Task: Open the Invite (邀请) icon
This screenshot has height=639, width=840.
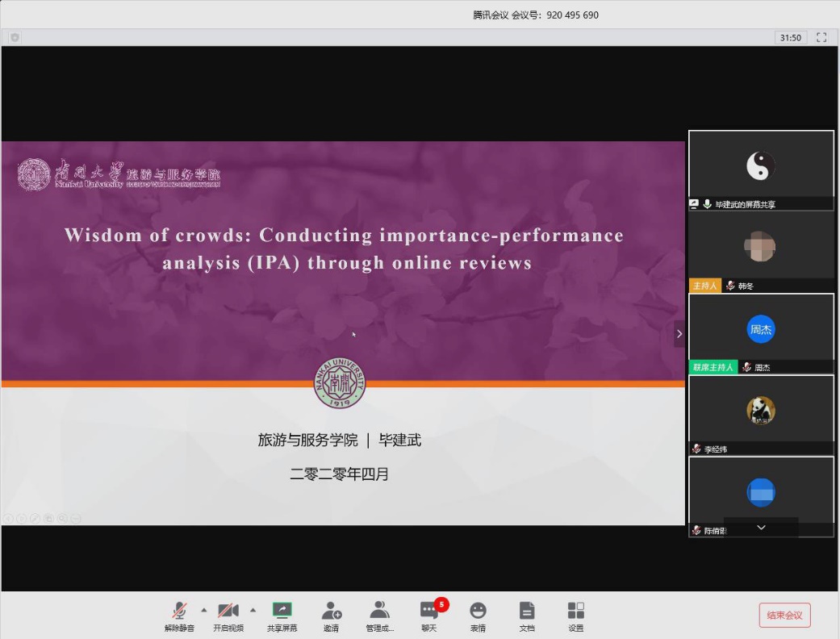Action: (331, 616)
